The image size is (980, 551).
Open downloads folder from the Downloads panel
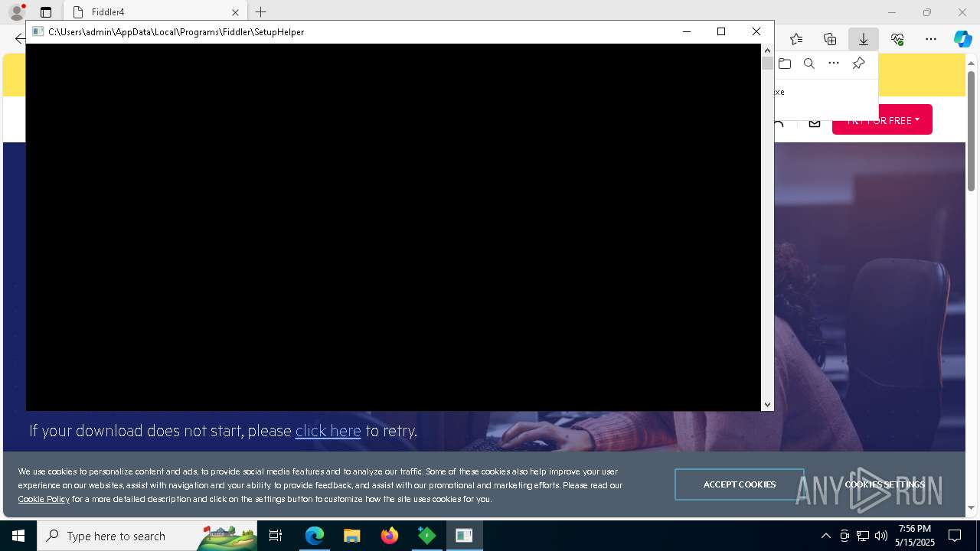coord(785,64)
